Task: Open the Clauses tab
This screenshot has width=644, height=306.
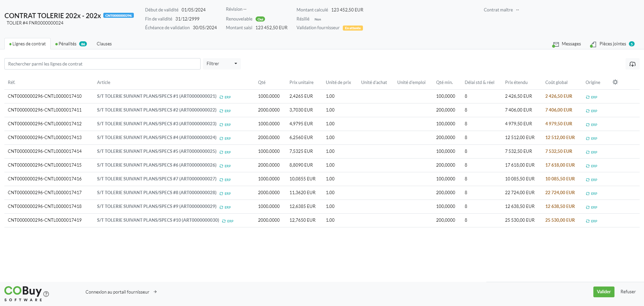Action: point(104,44)
